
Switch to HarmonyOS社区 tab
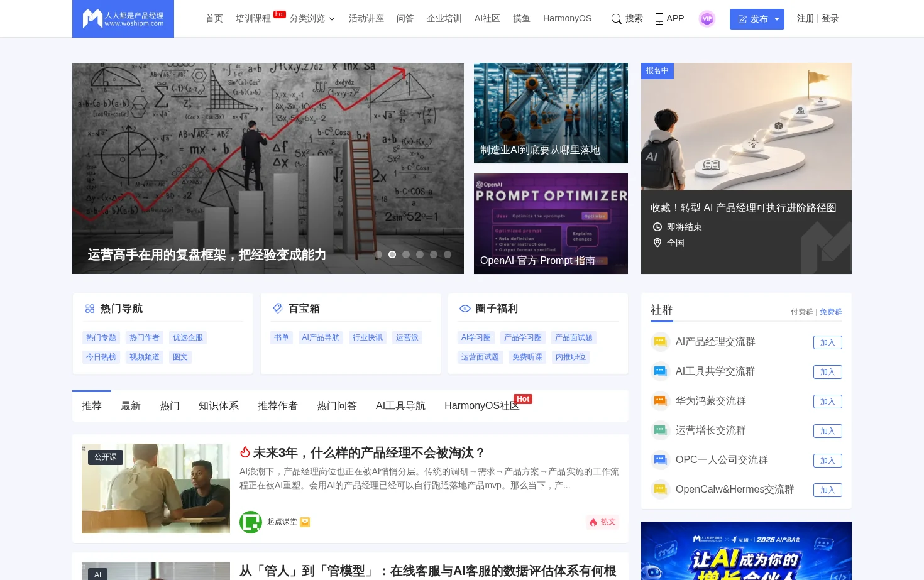click(482, 406)
